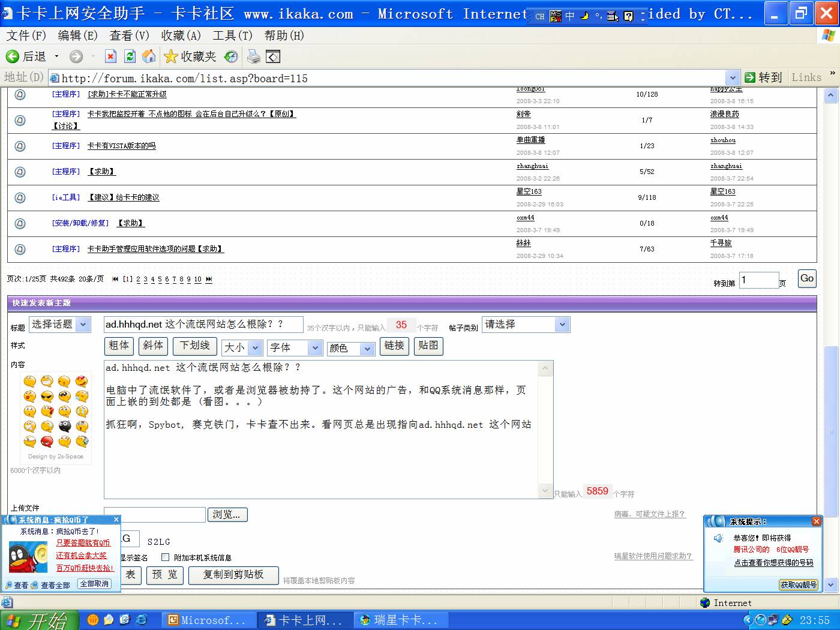
Task: Click the post title input field
Action: pos(203,325)
